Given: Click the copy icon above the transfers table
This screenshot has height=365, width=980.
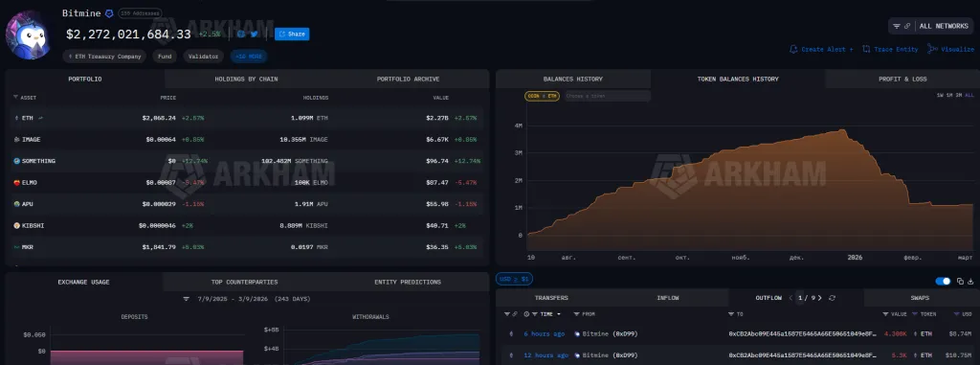Looking at the screenshot, I should (x=961, y=282).
